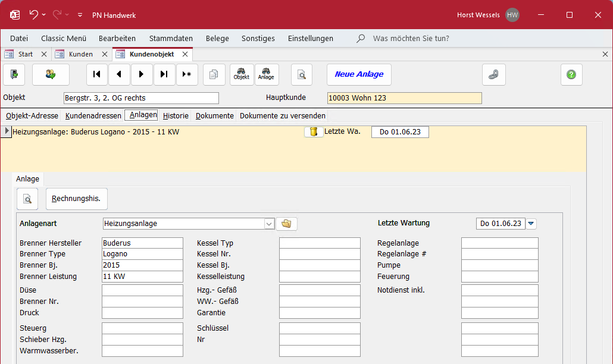Open Letzte Wartung date picker arrow
This screenshot has width=613, height=364.
(x=531, y=224)
